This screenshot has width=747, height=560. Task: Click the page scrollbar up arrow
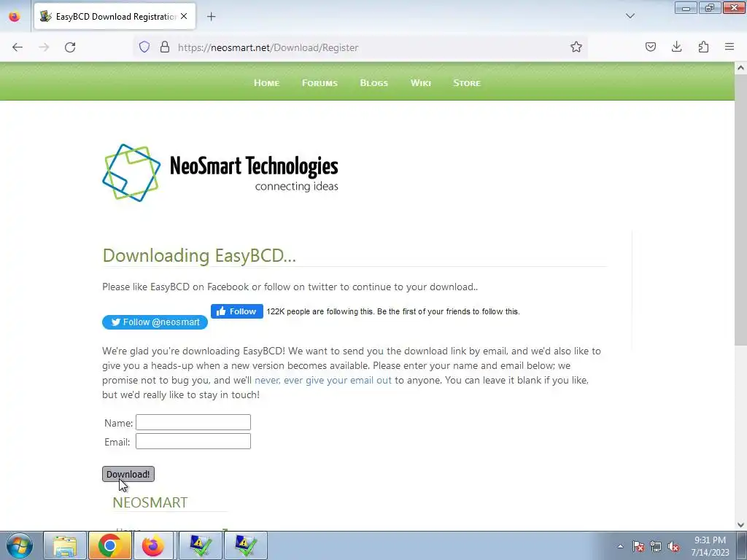(x=740, y=68)
